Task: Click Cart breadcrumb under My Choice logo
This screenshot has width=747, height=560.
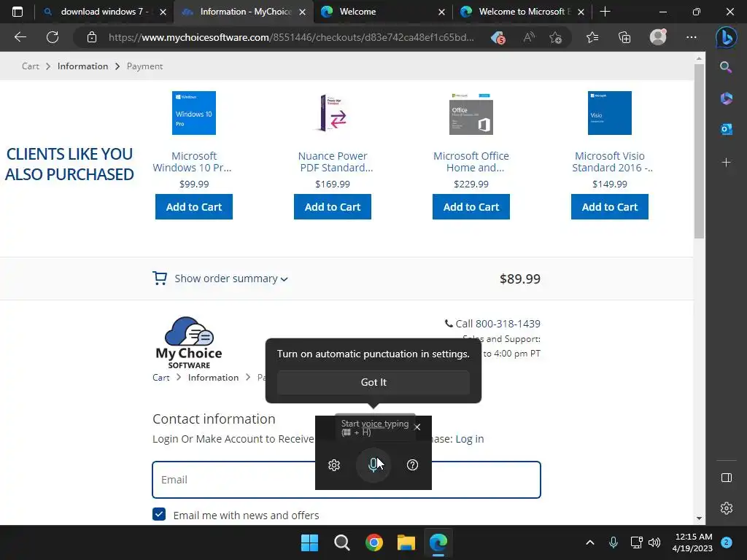Action: click(x=161, y=378)
